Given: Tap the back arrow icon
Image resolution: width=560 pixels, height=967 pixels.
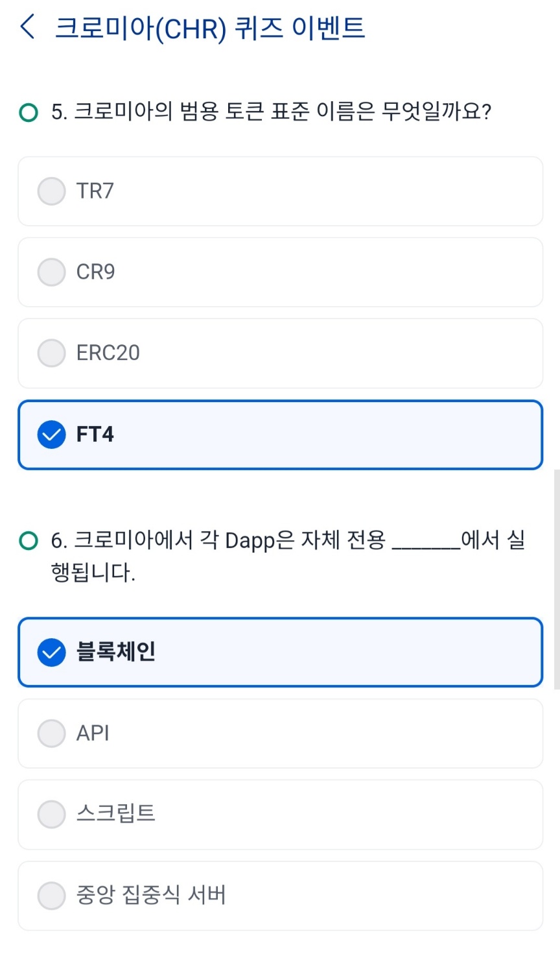Looking at the screenshot, I should (x=28, y=27).
